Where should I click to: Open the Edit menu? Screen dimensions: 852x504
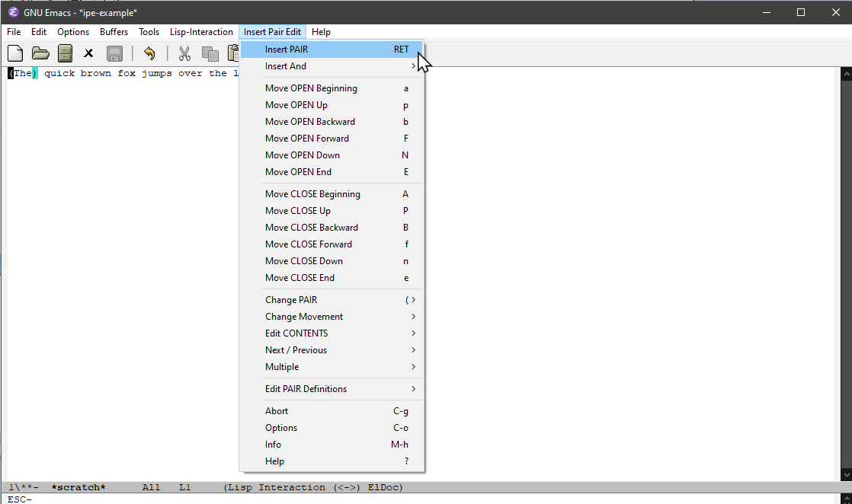[39, 32]
